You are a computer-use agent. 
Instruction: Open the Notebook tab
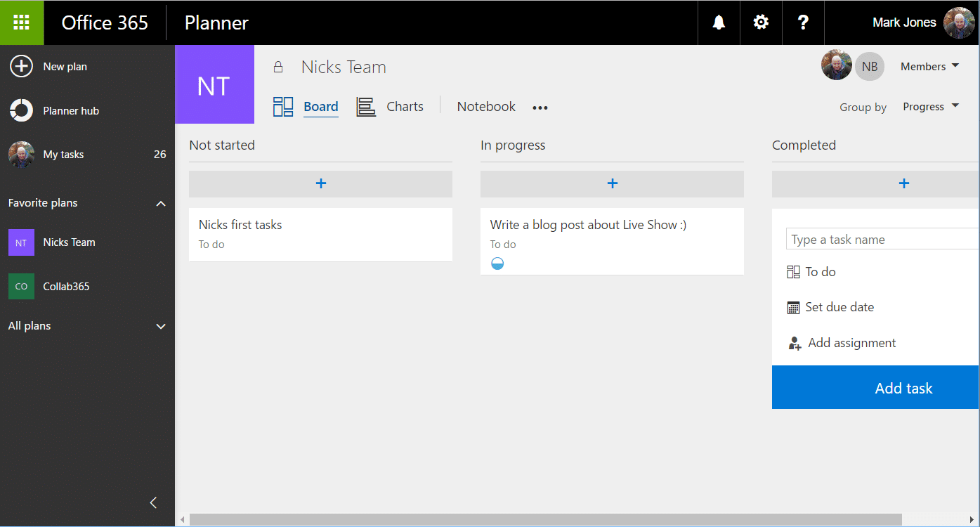[x=486, y=107]
